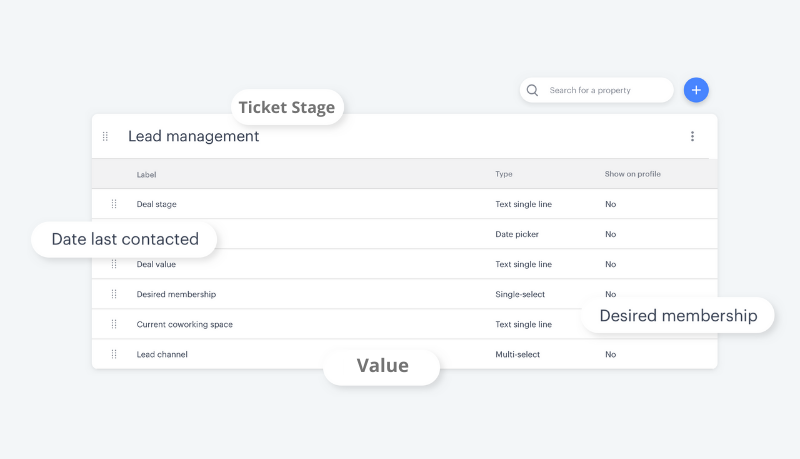Click the Value floating tag
Screen dimensions: 800x459
click(382, 366)
